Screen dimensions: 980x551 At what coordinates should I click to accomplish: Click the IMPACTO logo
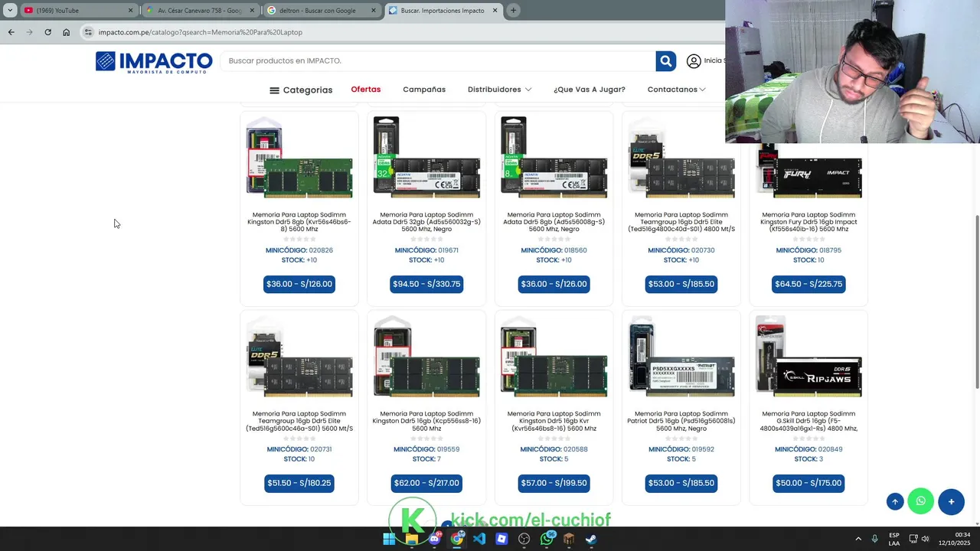pyautogui.click(x=154, y=61)
